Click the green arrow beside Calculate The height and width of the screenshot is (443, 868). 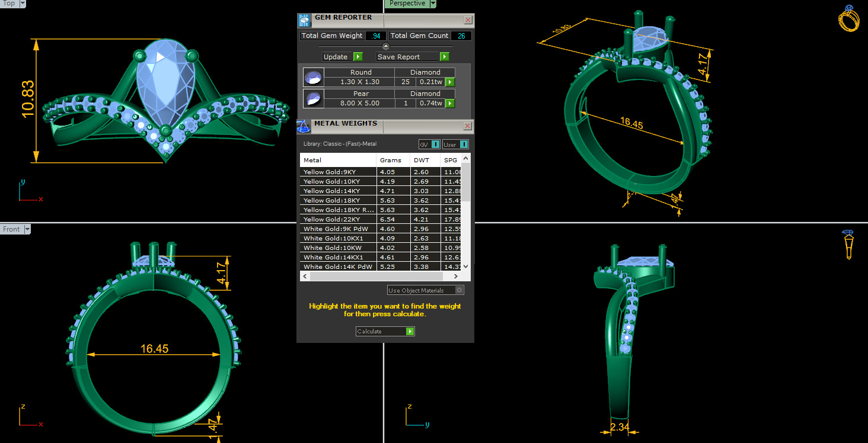coord(410,332)
